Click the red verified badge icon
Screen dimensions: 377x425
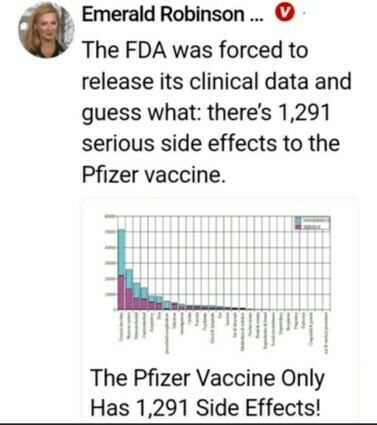click(x=284, y=14)
